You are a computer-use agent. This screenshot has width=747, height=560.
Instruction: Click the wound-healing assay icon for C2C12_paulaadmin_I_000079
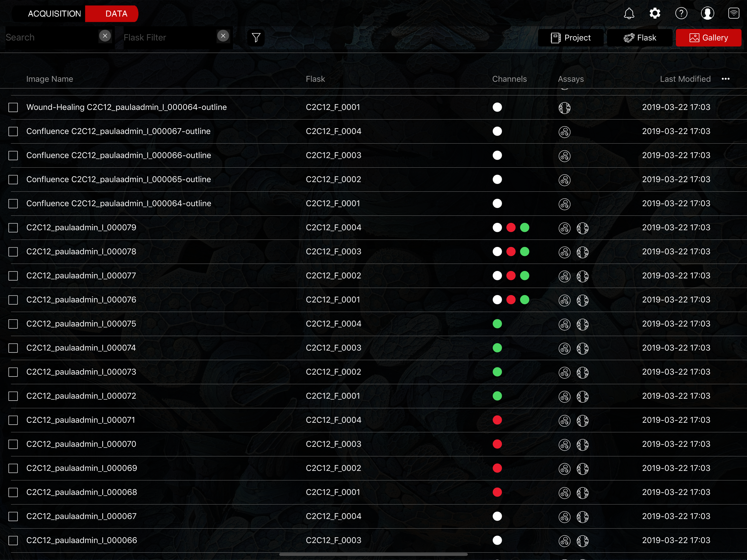[x=583, y=228]
